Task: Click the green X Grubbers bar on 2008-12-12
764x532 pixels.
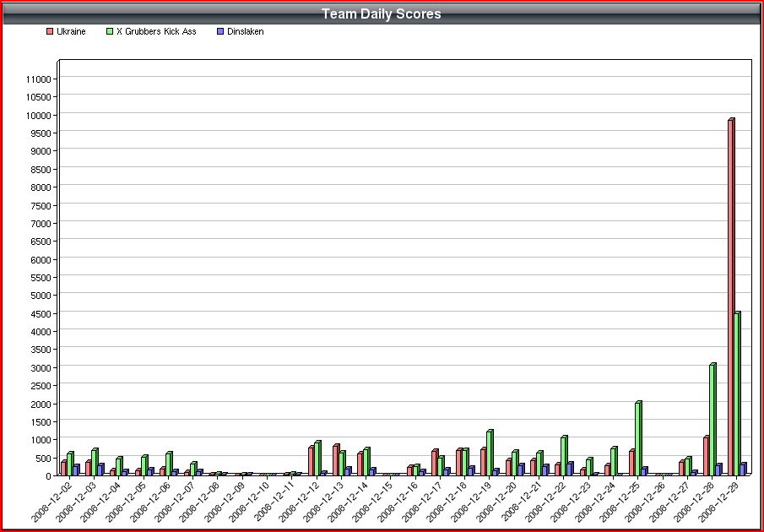Action: 317,458
